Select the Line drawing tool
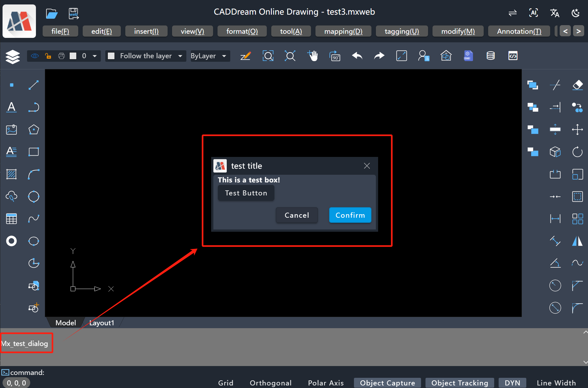The height and width of the screenshot is (388, 588). click(x=33, y=85)
